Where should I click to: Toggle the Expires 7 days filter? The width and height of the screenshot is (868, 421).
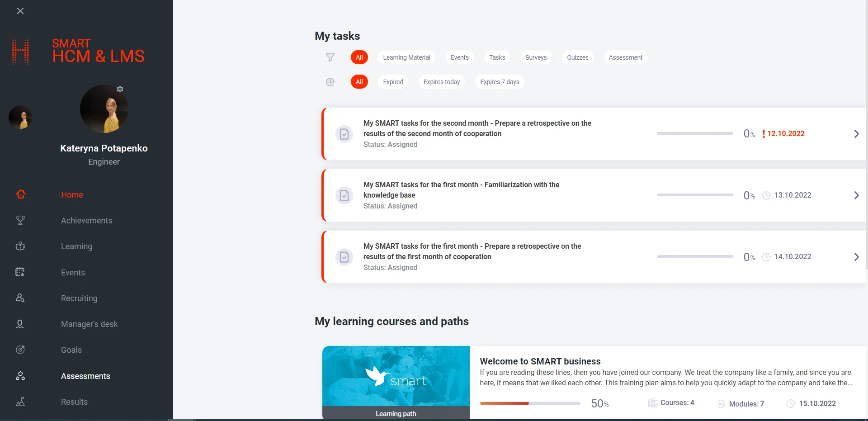tap(499, 82)
